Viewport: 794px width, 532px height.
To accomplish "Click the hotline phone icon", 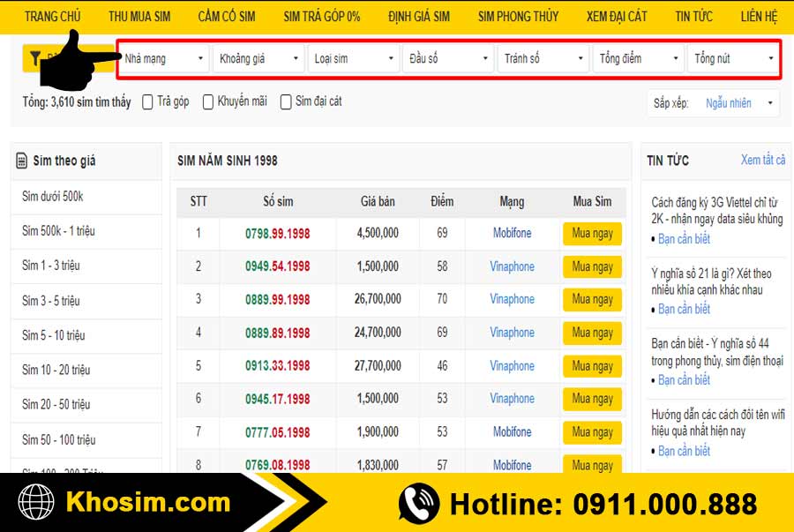I will tap(419, 503).
